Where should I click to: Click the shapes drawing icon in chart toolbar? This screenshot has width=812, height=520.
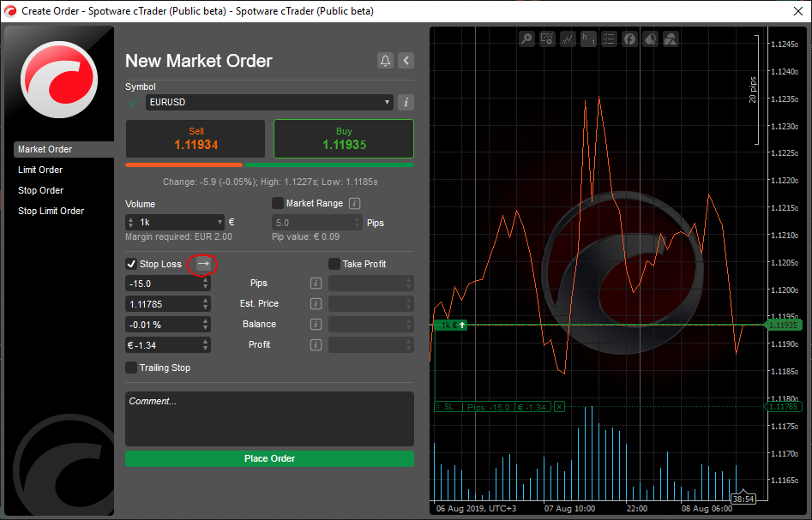pos(671,39)
